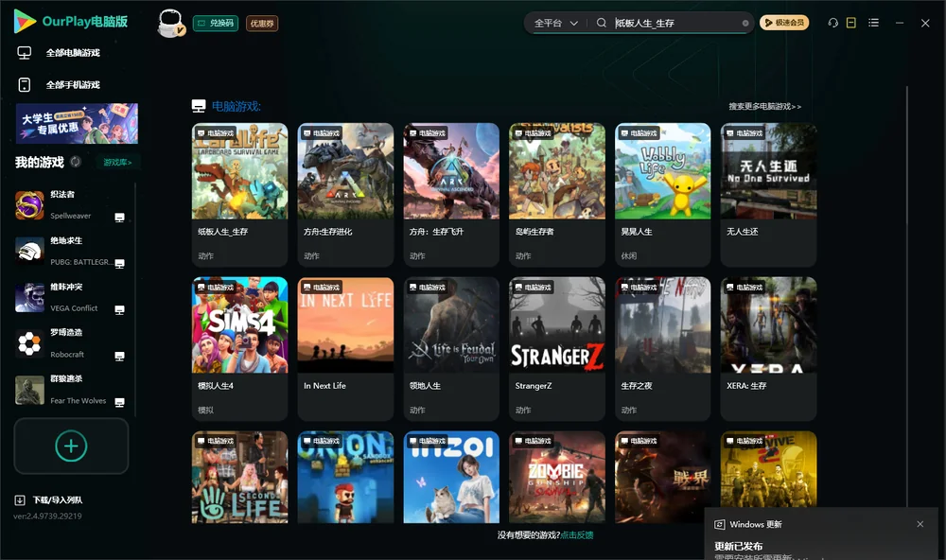Expand the 全平台 platform dropdown
Viewport: 946px width, 560px height.
click(x=555, y=23)
